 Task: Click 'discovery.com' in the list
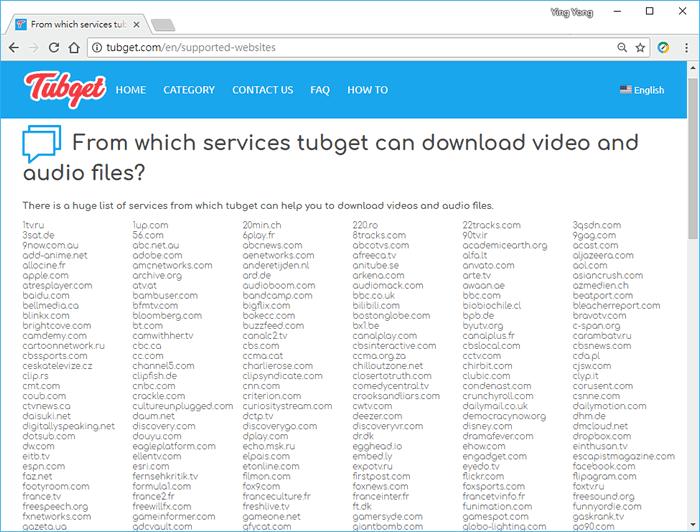164,426
